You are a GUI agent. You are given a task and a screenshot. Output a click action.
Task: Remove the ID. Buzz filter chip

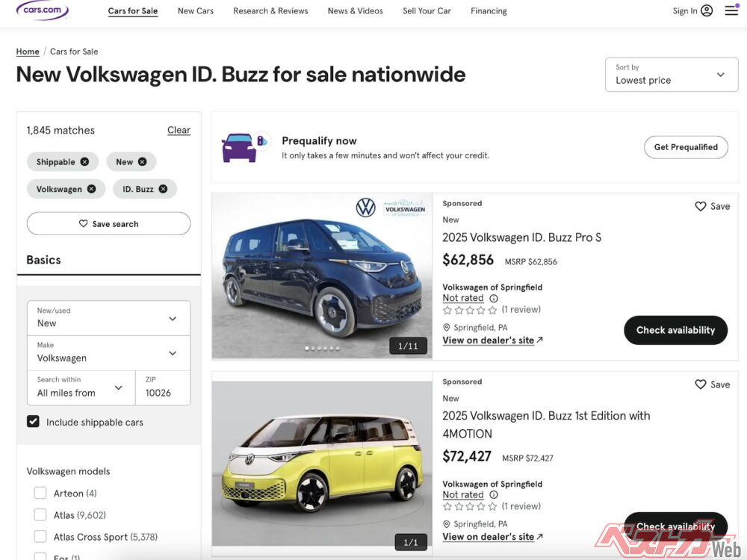(x=163, y=189)
